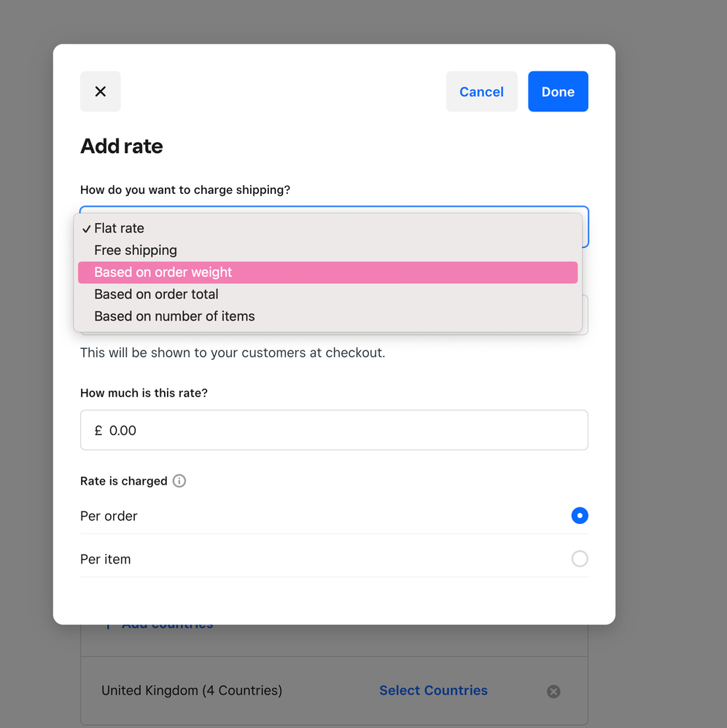Pick Based on order total option
Image resolution: width=727 pixels, height=728 pixels.
[x=156, y=294]
